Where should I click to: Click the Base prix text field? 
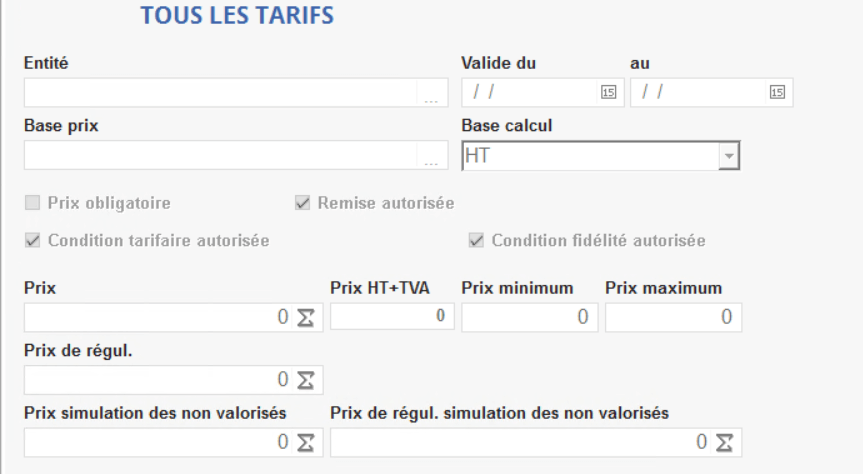click(220, 156)
